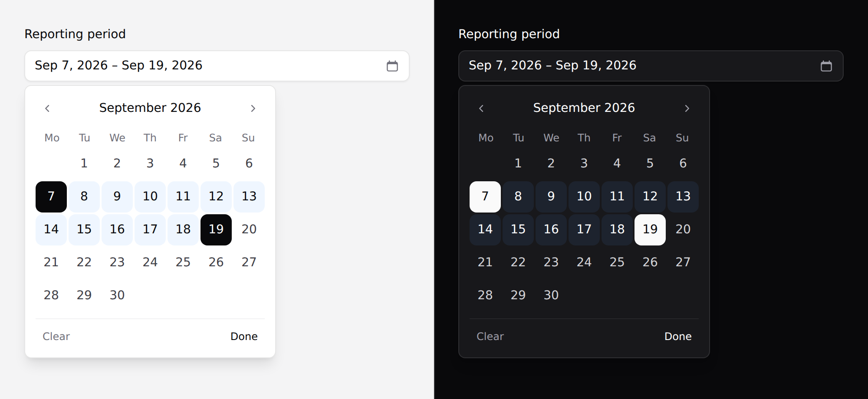Screen dimensions: 868x399
Task: Click Su weekday header in dark calendar
Action: point(682,138)
